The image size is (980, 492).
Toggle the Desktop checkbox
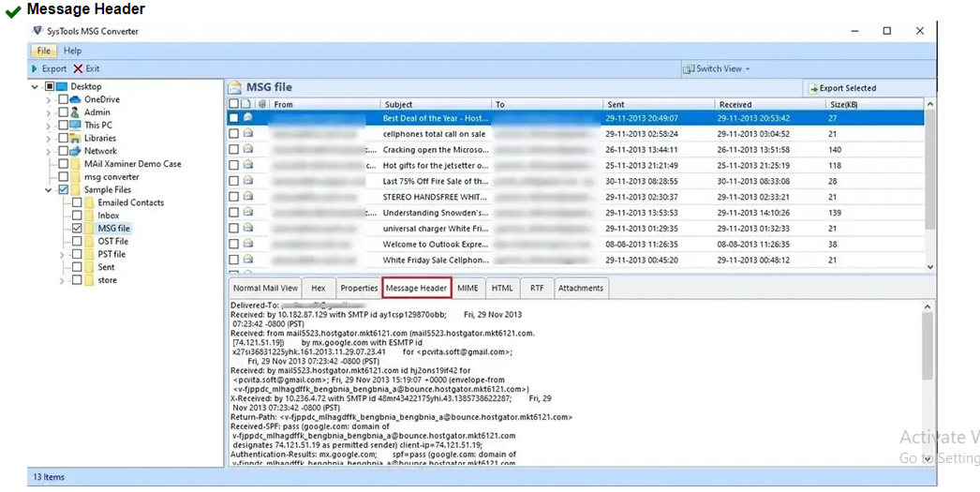tap(50, 87)
